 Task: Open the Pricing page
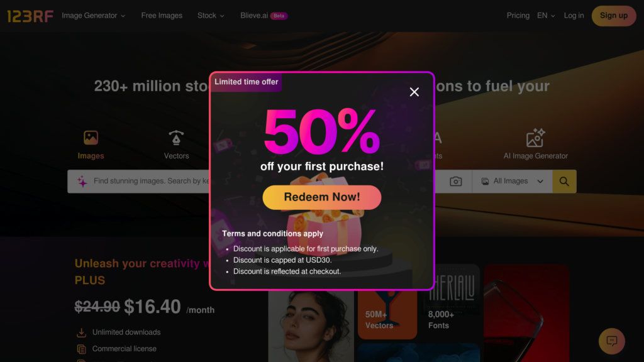(518, 16)
